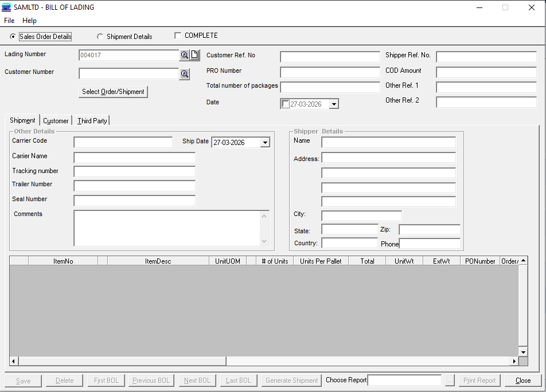
Task: Click the ellipsis browse button beside Choose Report
Action: (x=450, y=381)
